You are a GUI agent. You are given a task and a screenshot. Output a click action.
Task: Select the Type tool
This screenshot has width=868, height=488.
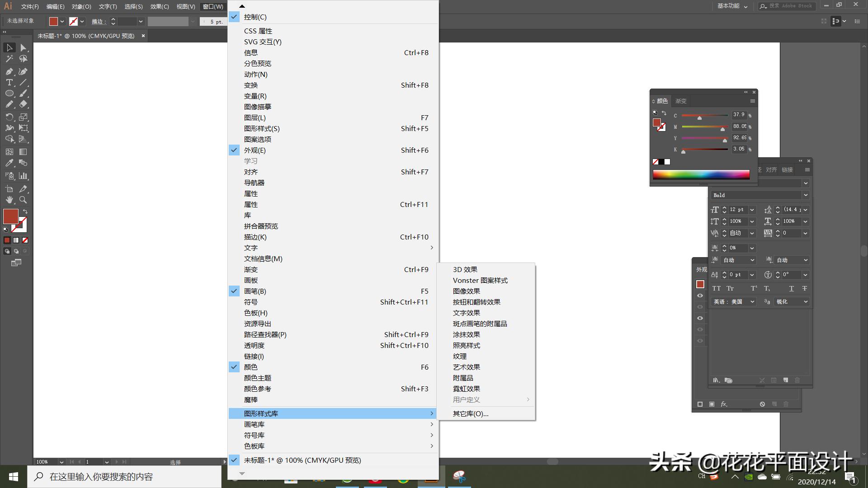coord(9,82)
